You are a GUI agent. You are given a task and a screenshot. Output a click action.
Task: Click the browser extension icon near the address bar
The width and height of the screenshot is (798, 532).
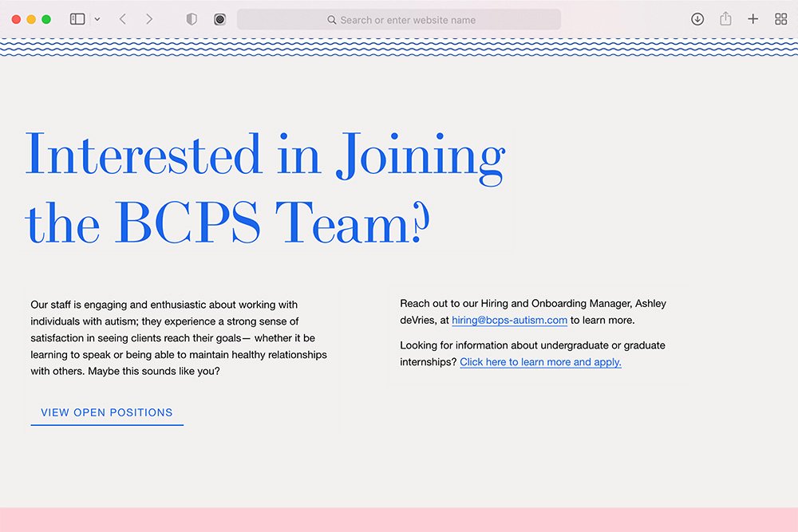pos(219,18)
